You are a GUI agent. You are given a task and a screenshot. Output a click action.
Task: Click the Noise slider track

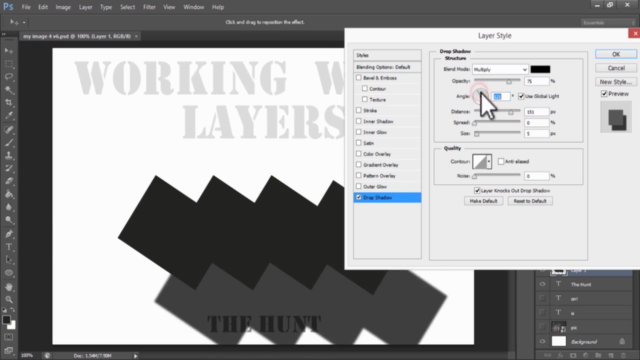coord(497,175)
